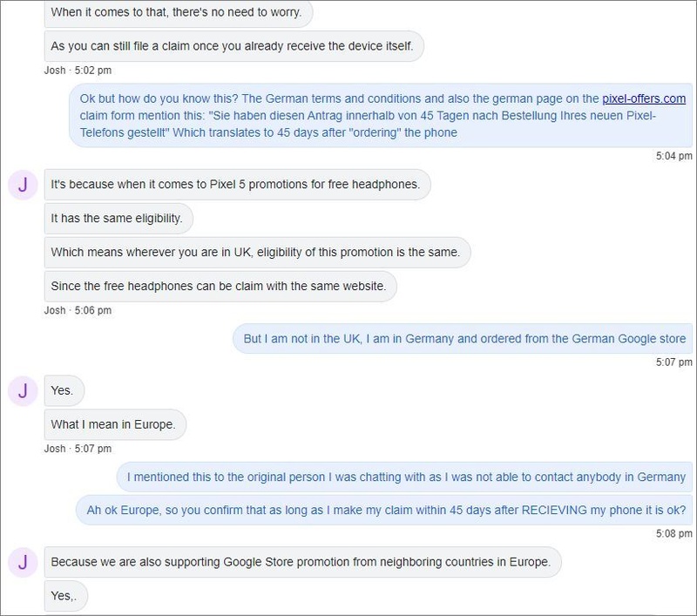Select the "Ok but how do you know this?" message
This screenshot has width=697, height=616.
(x=382, y=115)
